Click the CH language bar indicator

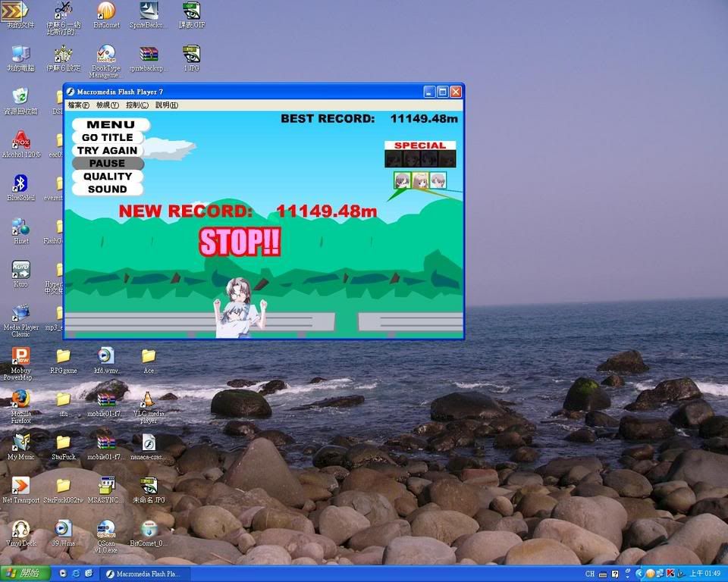590,574
